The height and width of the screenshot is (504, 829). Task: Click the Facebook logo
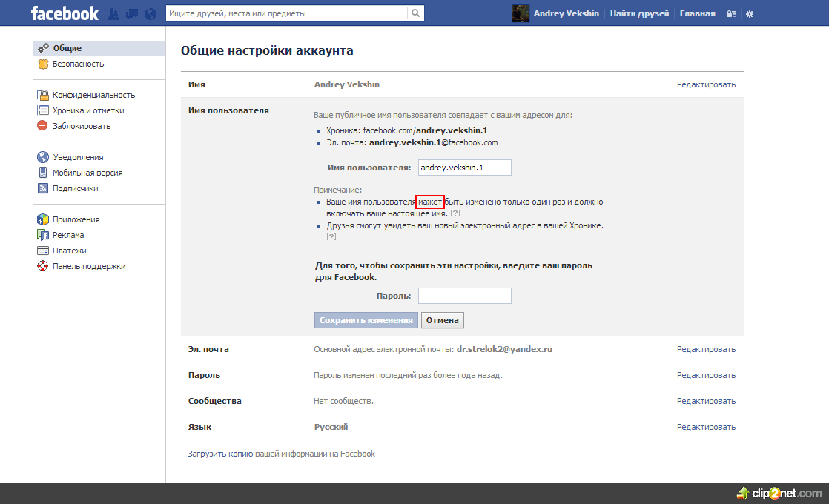[x=65, y=13]
